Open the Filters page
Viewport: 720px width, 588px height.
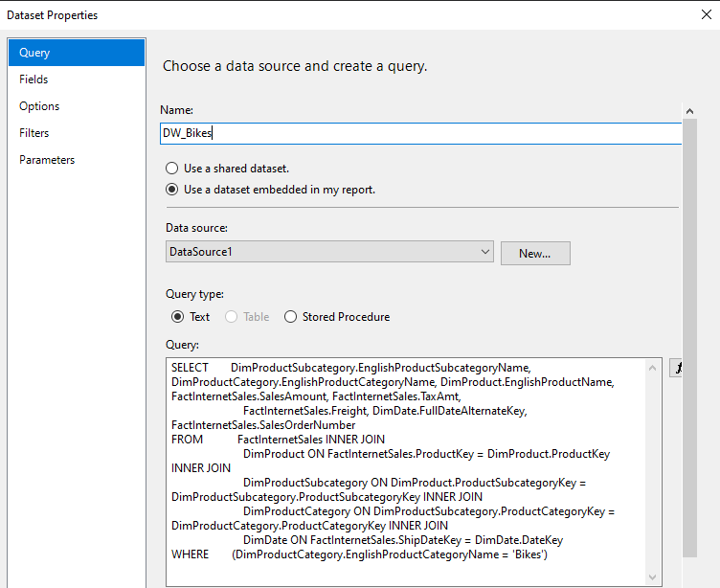tap(34, 133)
